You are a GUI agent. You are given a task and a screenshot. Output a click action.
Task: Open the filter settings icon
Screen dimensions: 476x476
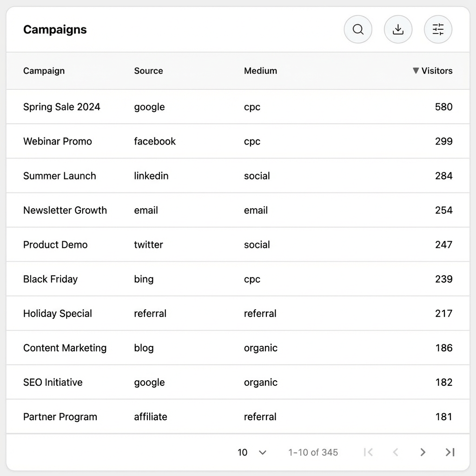437,29
